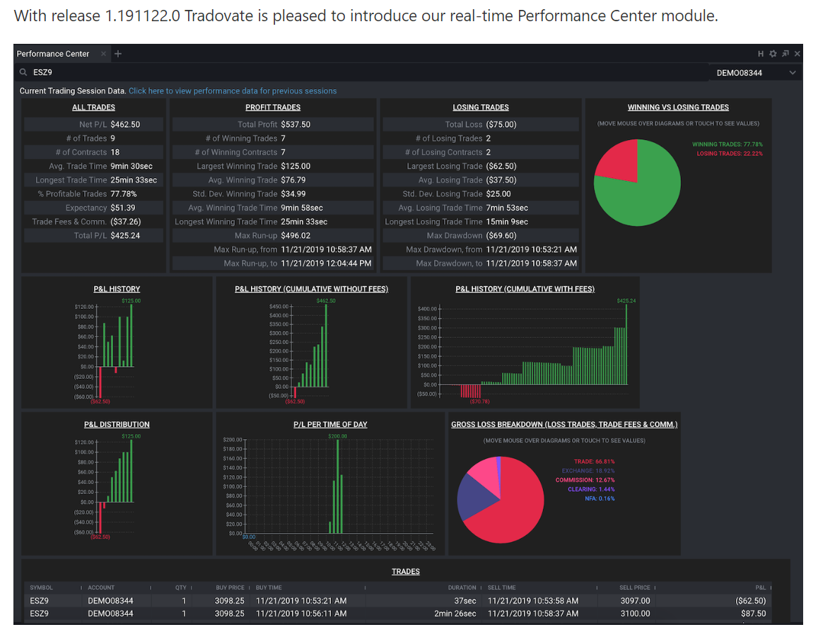Select NFA: 0.16% legend entry
The image size is (818, 644).
coord(600,499)
